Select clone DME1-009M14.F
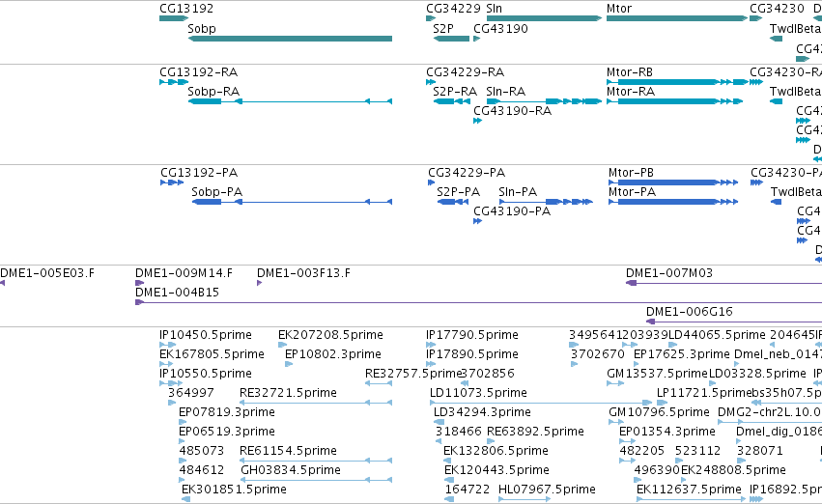The height and width of the screenshot is (504, 822). click(x=184, y=273)
